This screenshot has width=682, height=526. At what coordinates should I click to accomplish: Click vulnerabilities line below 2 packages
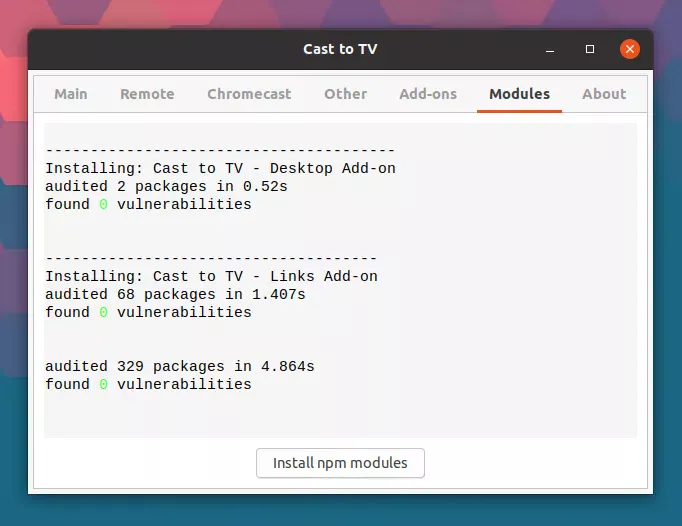(x=148, y=204)
